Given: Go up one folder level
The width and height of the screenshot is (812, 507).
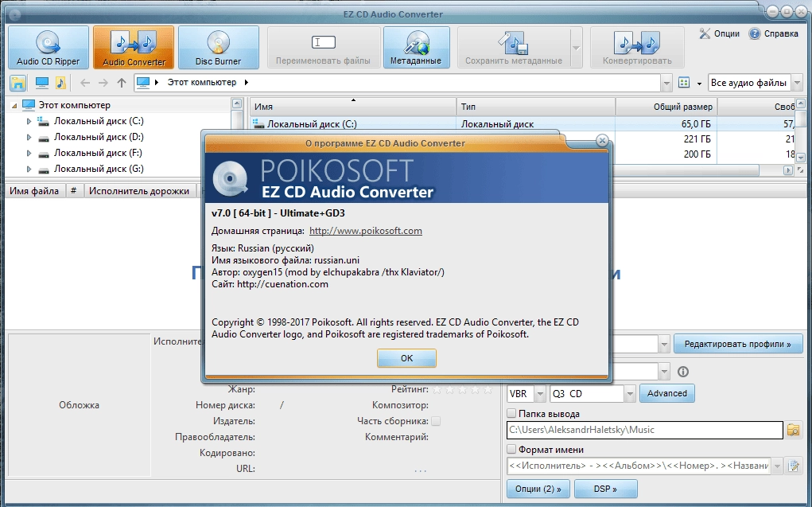Looking at the screenshot, I should 121,83.
